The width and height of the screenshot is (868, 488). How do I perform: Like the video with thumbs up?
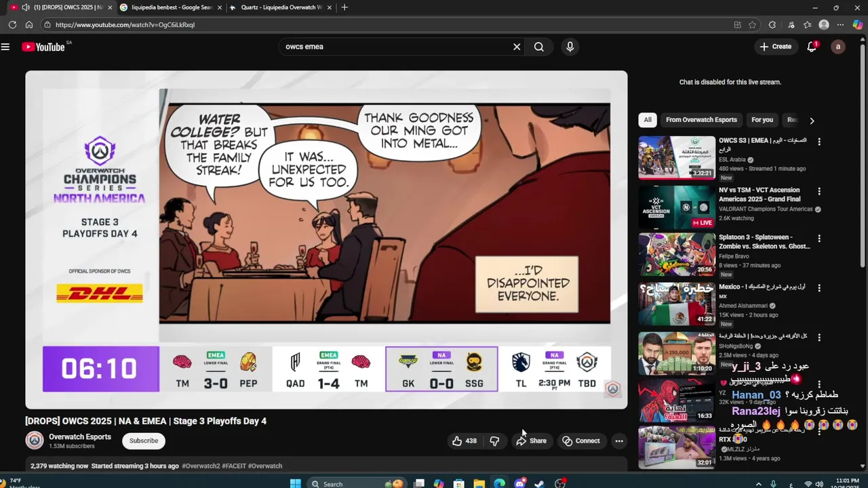click(465, 441)
